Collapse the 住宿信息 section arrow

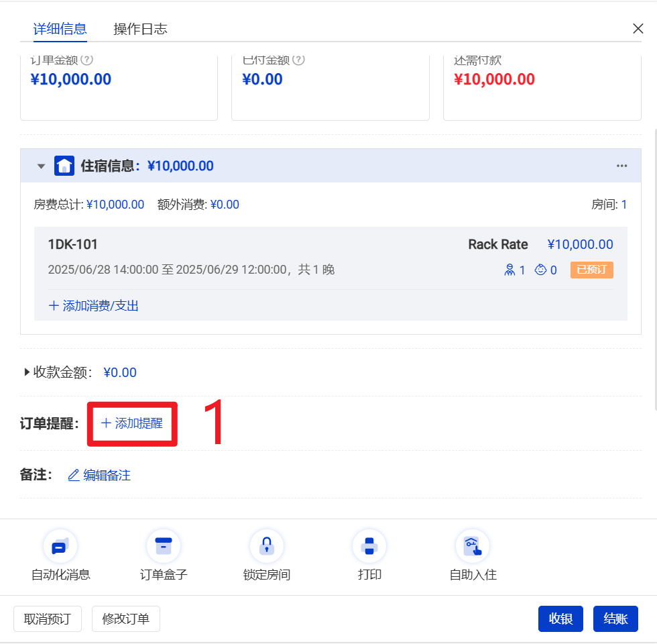41,166
